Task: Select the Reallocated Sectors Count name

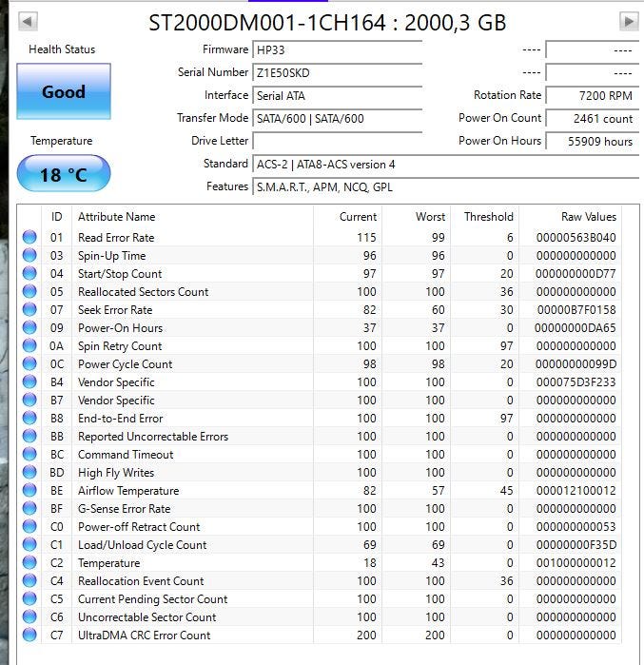Action: click(144, 292)
